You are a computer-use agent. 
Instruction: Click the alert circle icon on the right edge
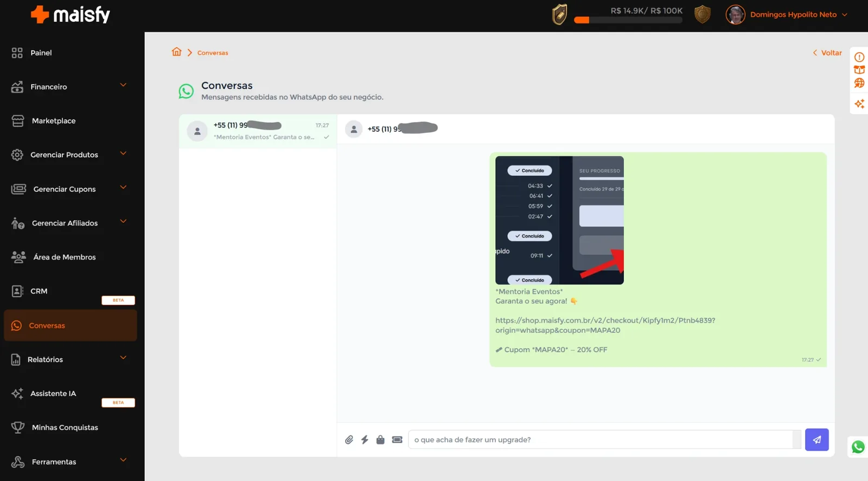click(x=859, y=57)
